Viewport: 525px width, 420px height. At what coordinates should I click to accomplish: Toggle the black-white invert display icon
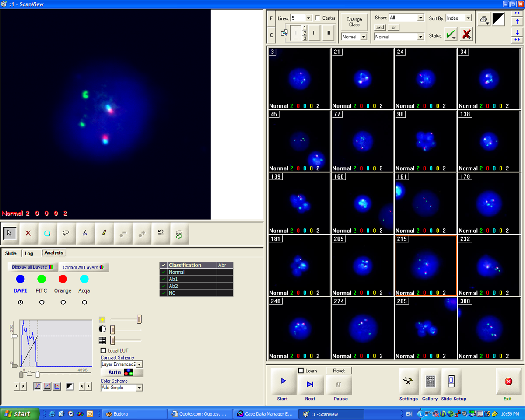point(498,19)
